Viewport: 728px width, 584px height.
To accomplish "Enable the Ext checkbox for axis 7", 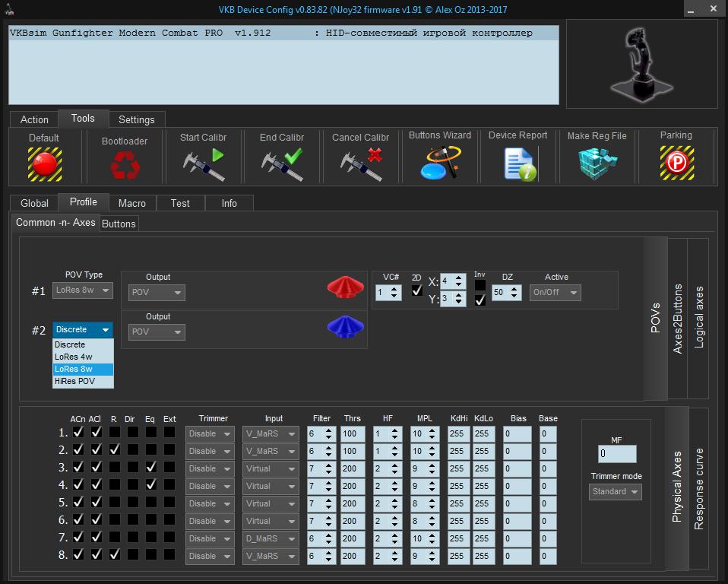I will click(x=169, y=537).
